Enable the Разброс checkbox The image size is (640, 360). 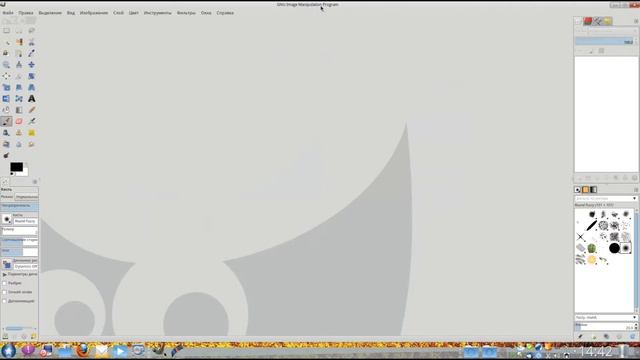pos(4,283)
